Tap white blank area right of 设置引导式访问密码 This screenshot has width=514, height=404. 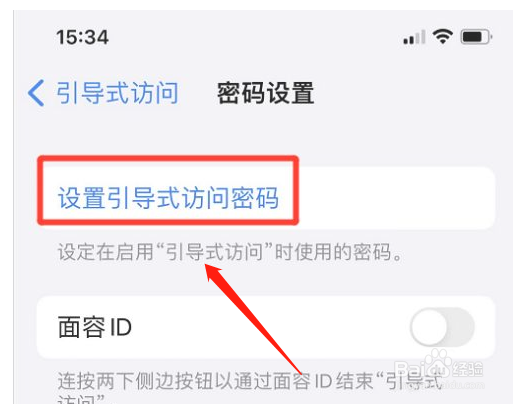click(x=395, y=198)
